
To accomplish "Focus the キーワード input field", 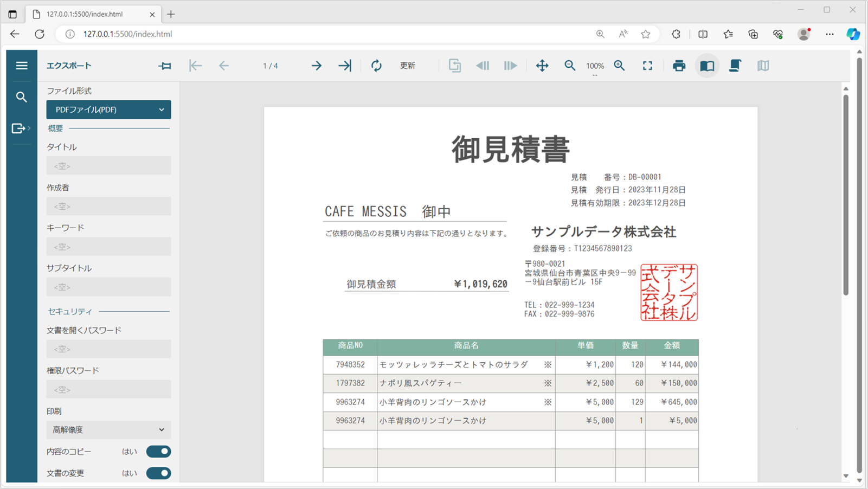I will [x=108, y=247].
